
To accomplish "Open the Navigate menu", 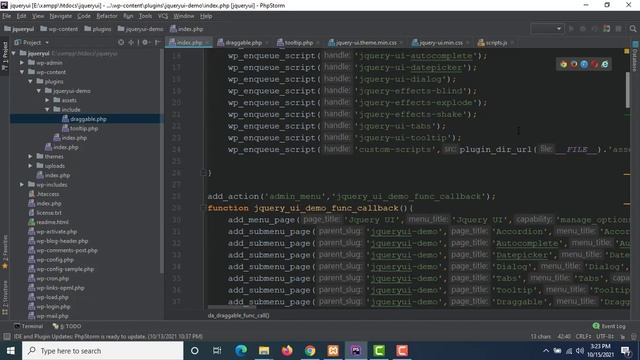I will [x=60, y=16].
